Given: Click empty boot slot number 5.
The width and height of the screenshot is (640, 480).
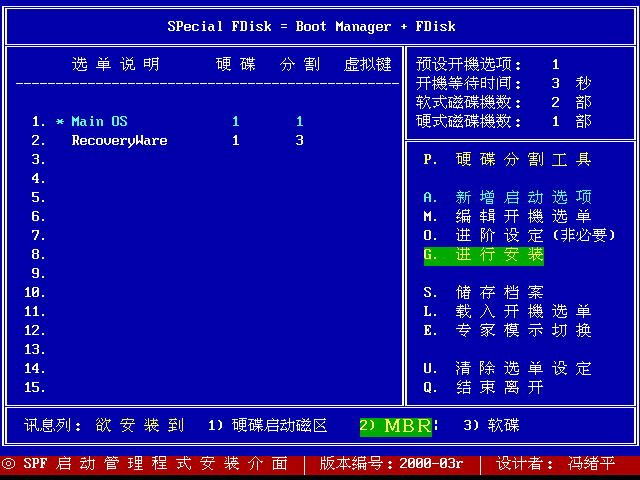Looking at the screenshot, I should click(x=38, y=198).
